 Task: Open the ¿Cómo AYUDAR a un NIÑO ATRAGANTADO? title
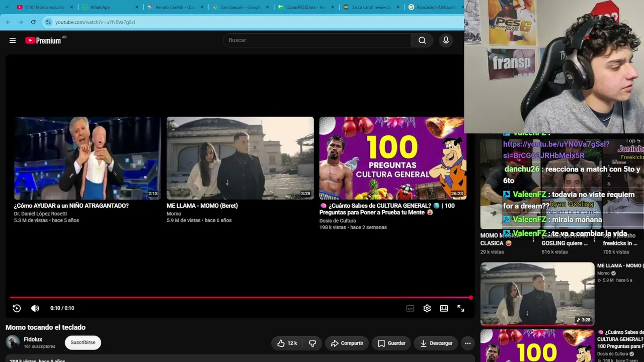click(71, 206)
